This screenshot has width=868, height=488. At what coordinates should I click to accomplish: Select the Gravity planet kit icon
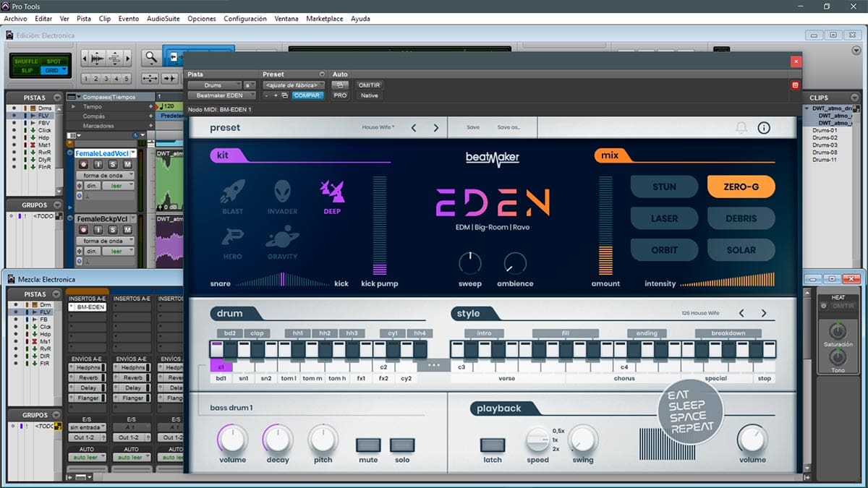pyautogui.click(x=283, y=236)
